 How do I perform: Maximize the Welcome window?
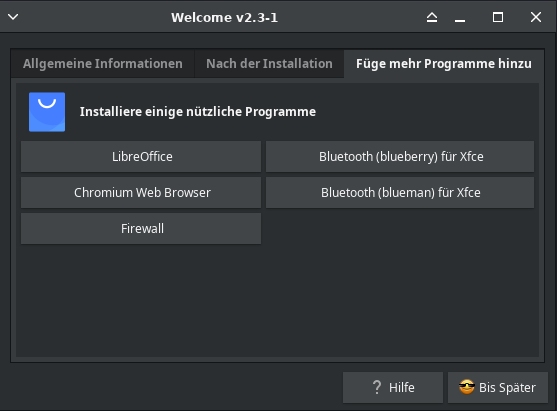click(x=498, y=17)
